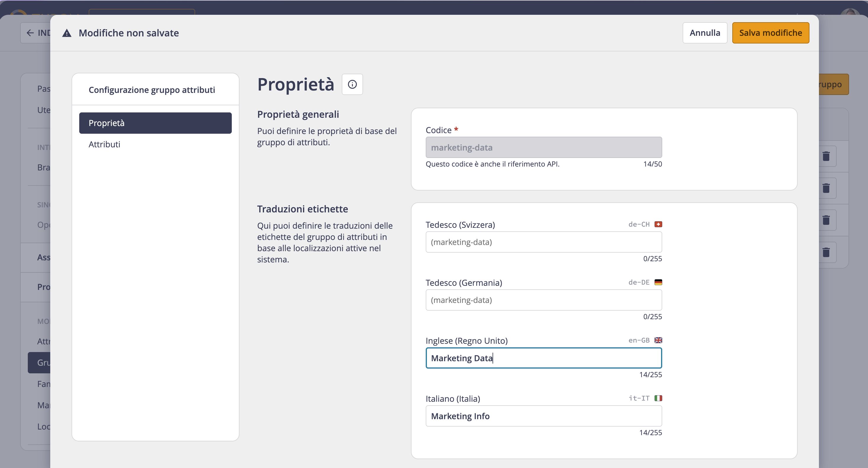Click the Inglese (Regno Unito) Marketing Data field

(544, 358)
